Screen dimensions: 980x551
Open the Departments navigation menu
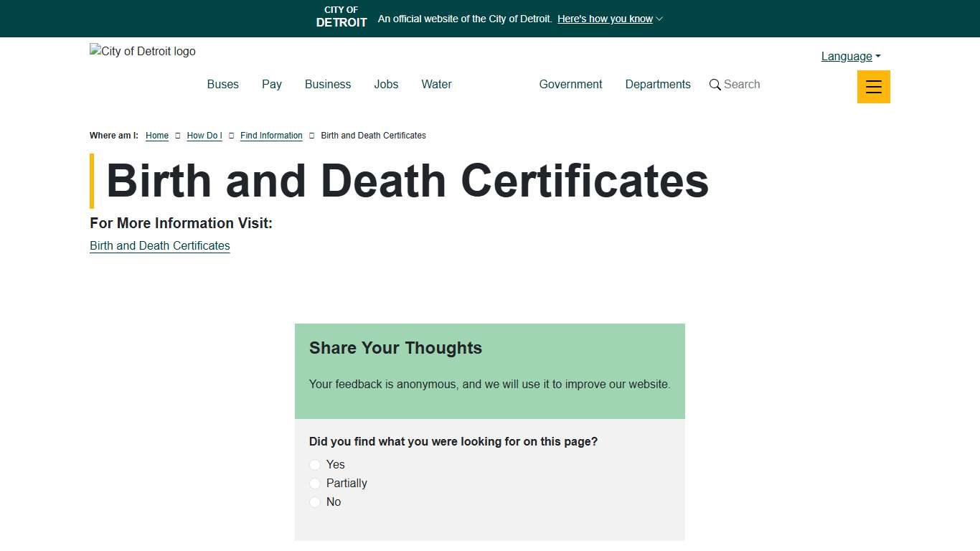point(657,84)
